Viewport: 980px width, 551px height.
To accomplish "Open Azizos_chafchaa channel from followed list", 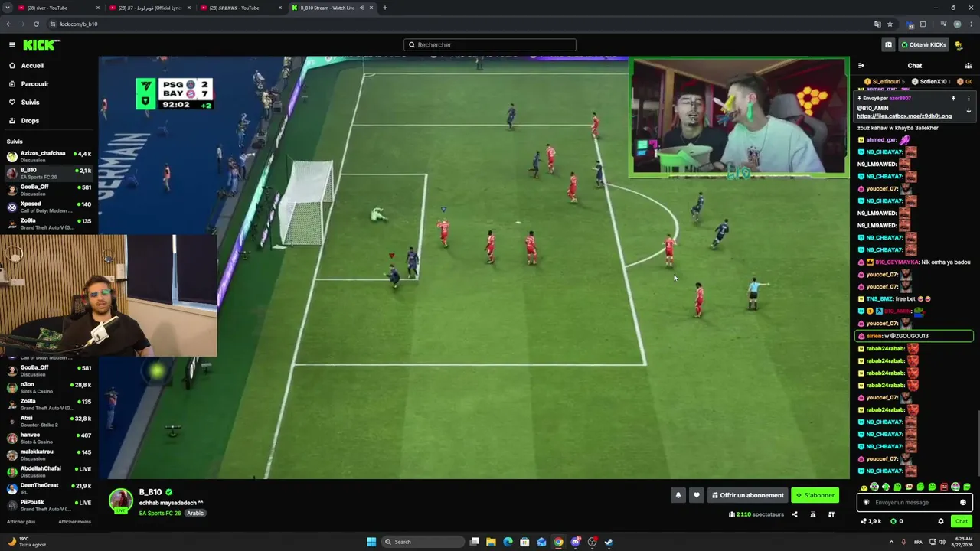I will coord(49,156).
